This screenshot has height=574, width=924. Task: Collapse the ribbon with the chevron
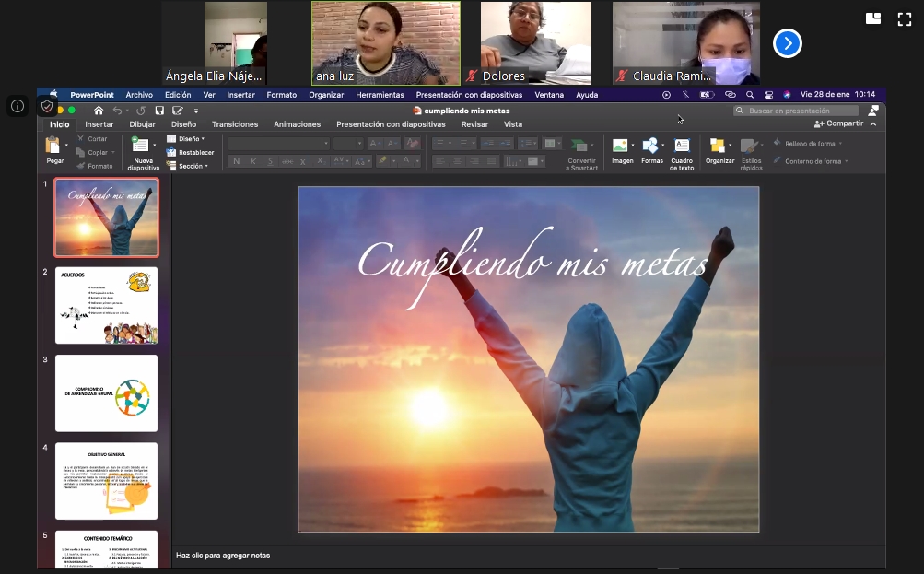point(873,123)
